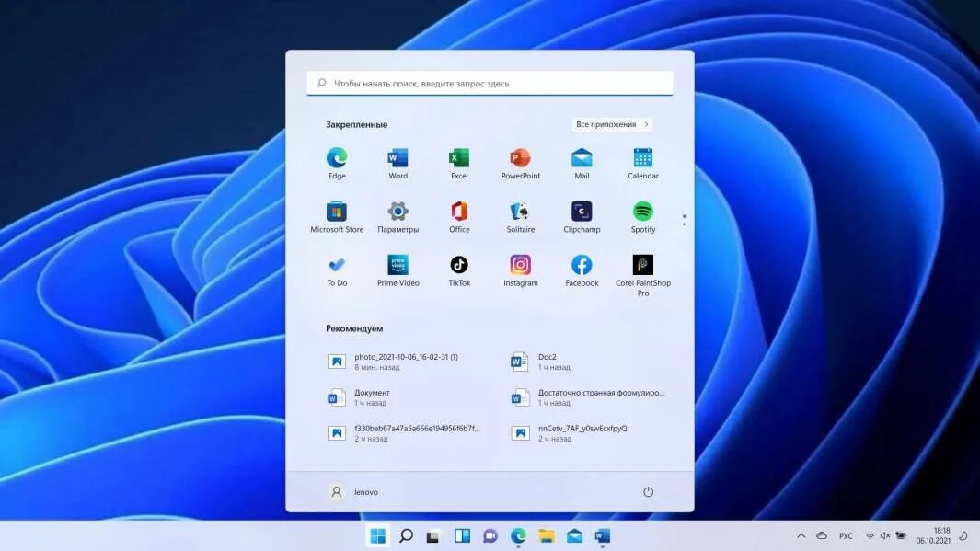Click the Start button on the taskbar

(x=378, y=536)
